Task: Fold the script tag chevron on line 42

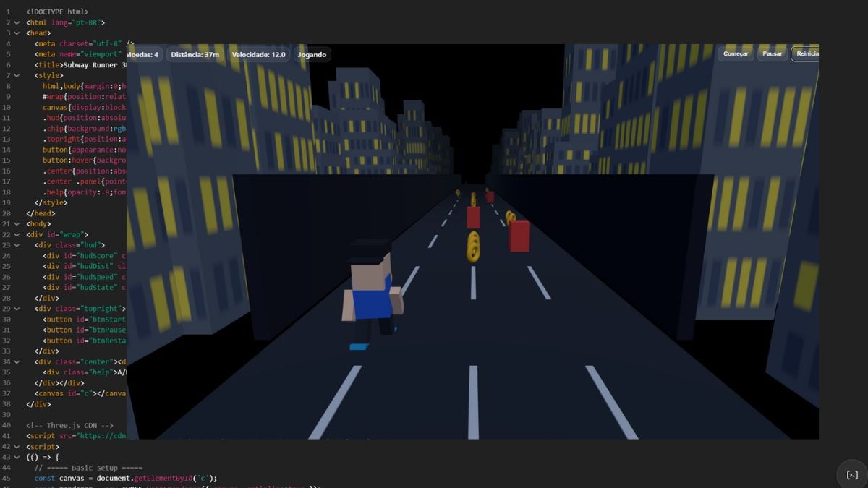Action: point(17,447)
